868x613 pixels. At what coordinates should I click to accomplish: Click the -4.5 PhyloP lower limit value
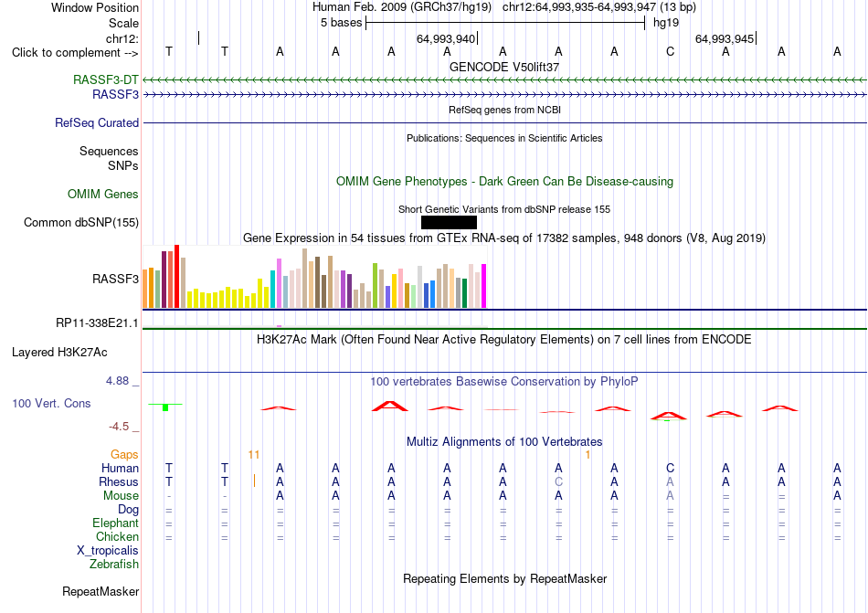point(119,427)
